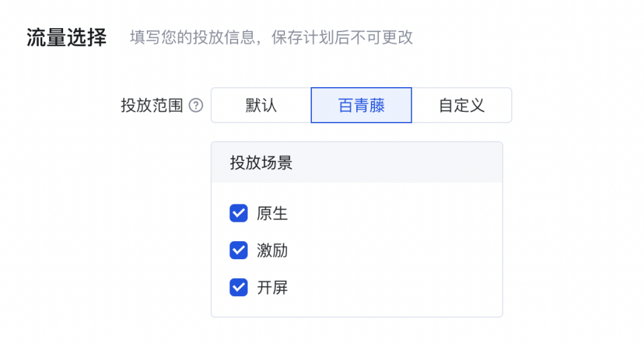Disable the 开屏 scene checkbox
644x343 pixels.
239,287
